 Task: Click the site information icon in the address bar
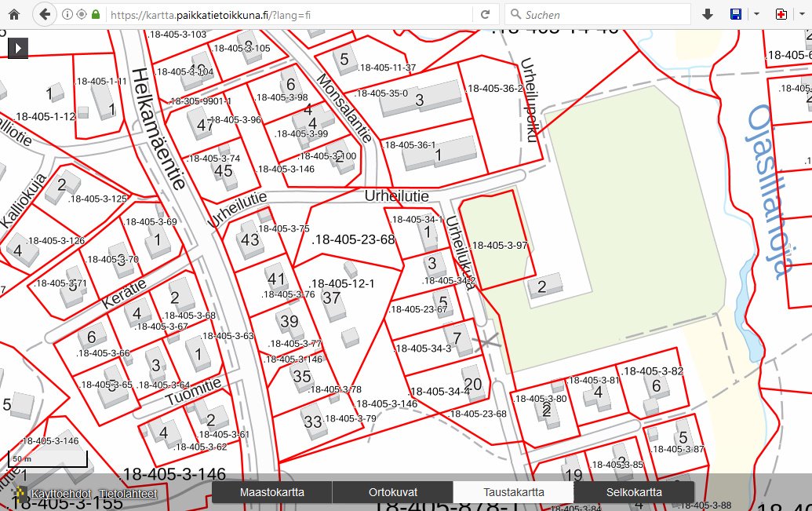[67, 14]
